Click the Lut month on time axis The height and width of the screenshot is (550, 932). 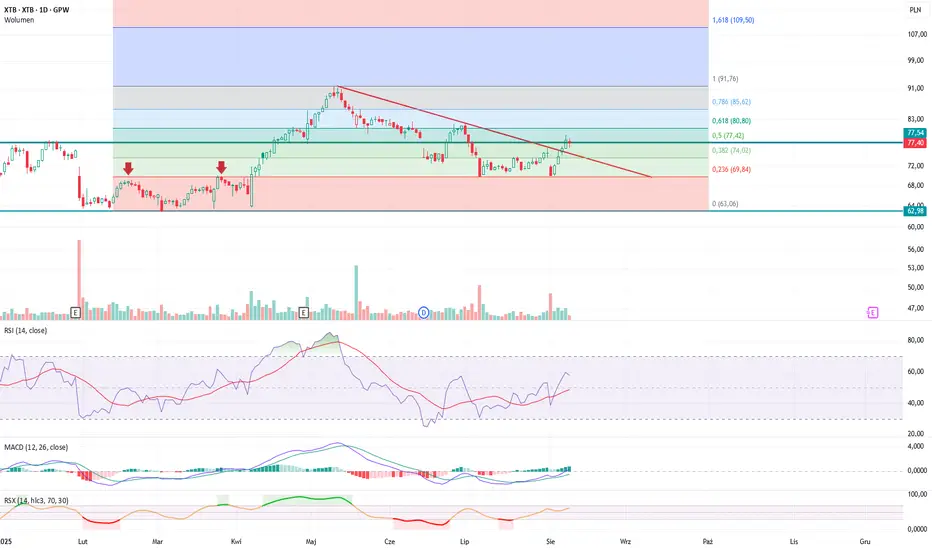point(83,542)
